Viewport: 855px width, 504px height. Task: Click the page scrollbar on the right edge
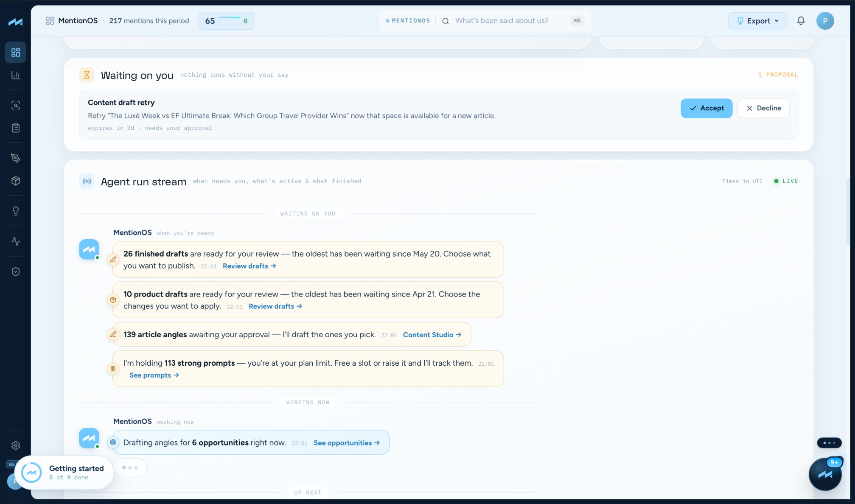click(848, 211)
